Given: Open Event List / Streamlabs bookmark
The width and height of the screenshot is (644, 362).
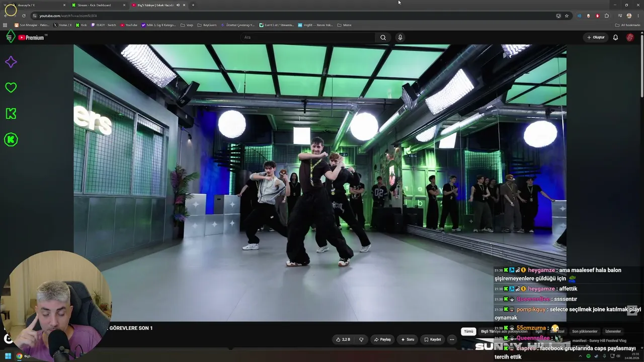Looking at the screenshot, I should (x=276, y=25).
